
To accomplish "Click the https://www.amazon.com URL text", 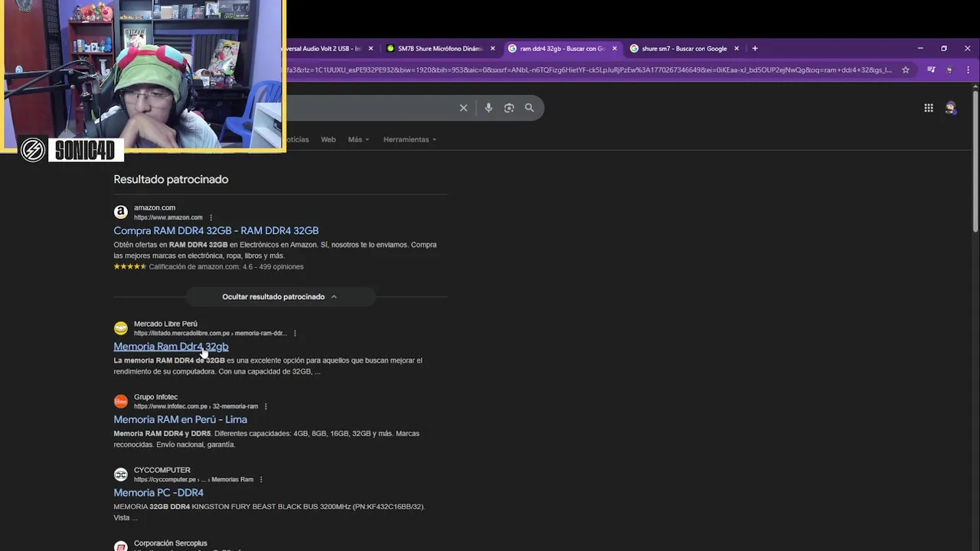I will pos(168,217).
